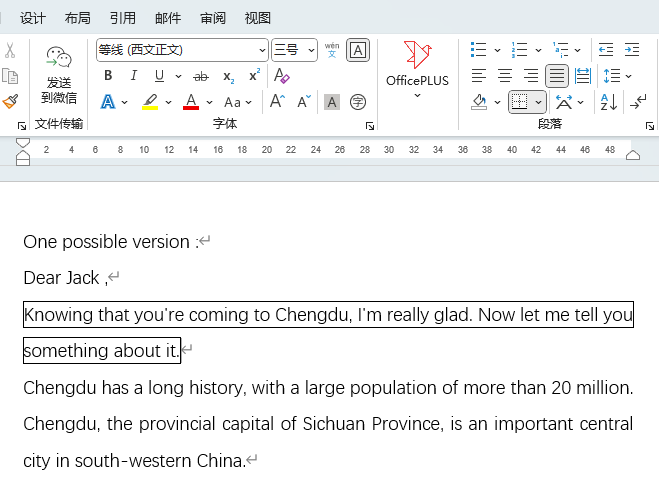Open numbering style arrow
659x480 pixels.
pyautogui.click(x=538, y=50)
